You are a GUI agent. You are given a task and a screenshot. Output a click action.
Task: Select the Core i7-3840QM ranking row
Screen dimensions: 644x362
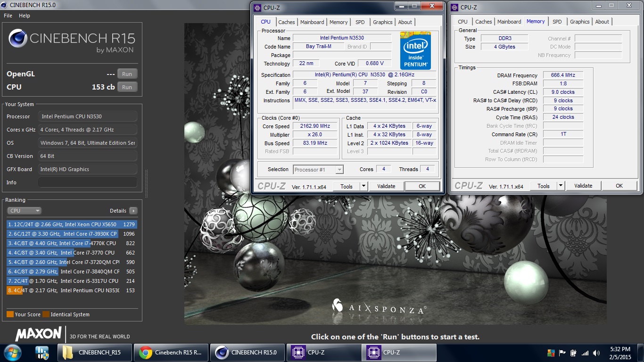point(72,271)
